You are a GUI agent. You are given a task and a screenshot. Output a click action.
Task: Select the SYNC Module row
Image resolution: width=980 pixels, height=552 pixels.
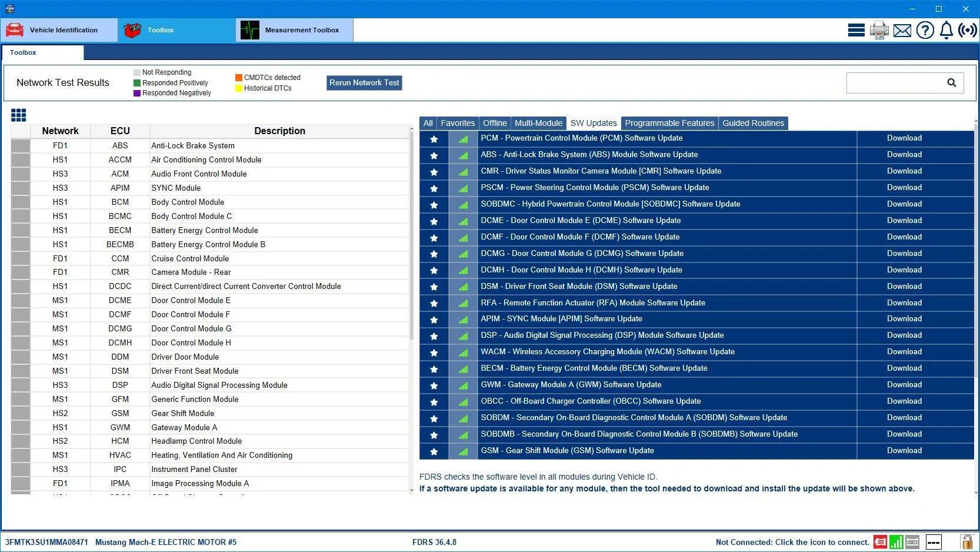click(x=210, y=188)
